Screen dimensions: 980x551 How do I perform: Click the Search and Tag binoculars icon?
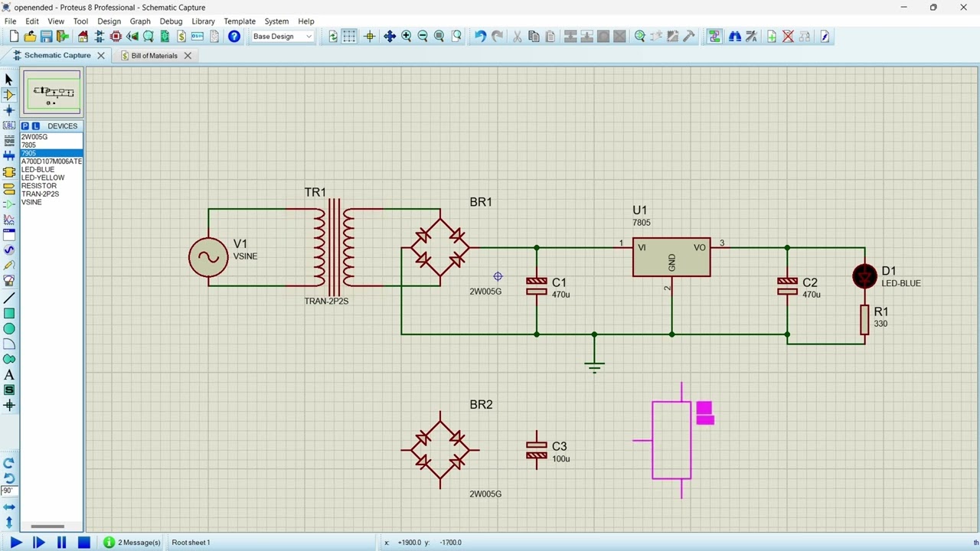(x=735, y=36)
